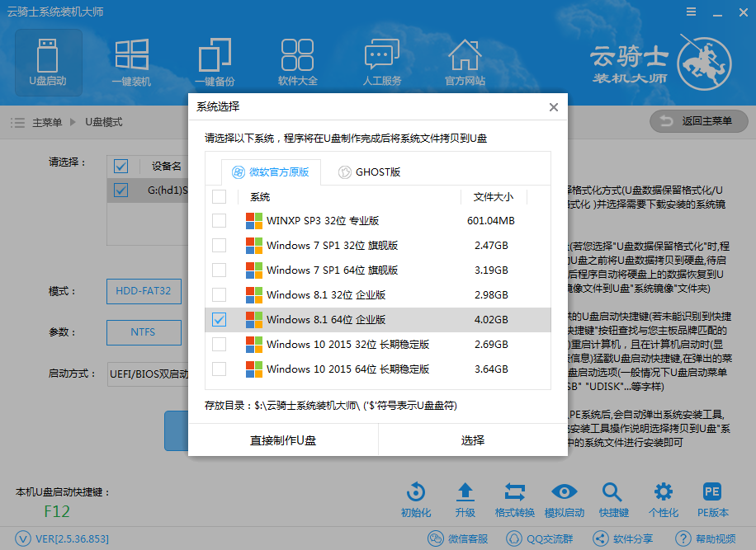Expand the HDD-FAT32 mode dropdown
Viewport: 756px width, 550px height.
(x=144, y=291)
